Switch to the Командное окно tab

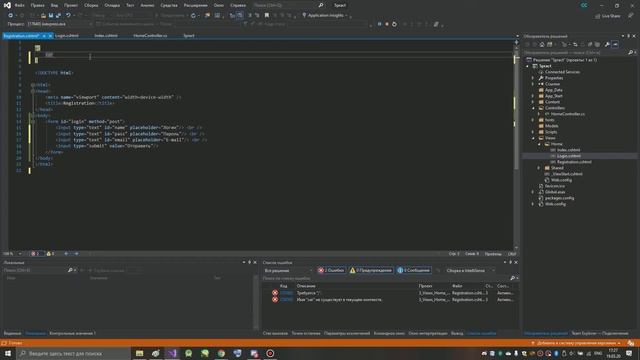pos(389,333)
